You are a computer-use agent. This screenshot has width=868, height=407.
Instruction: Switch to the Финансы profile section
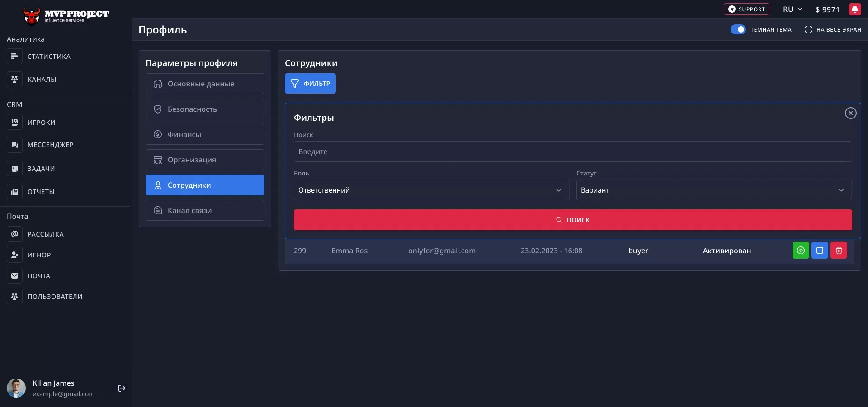coord(205,134)
